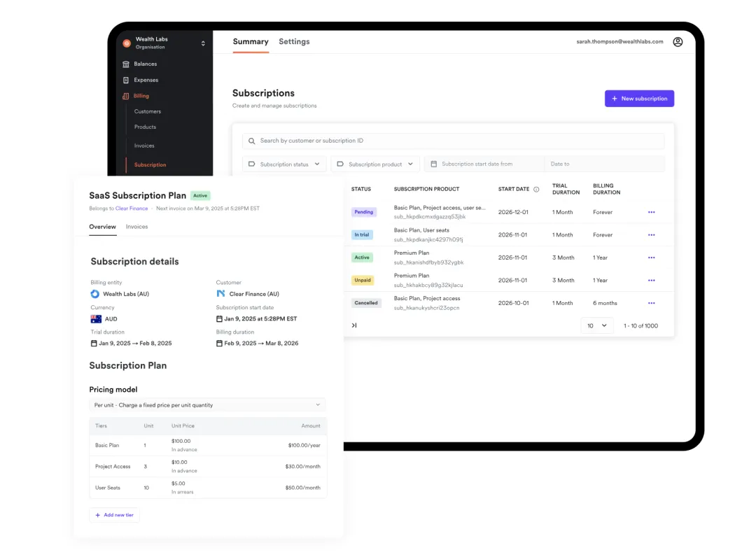Expand the Wealth Labs organisation switcher

pos(203,43)
